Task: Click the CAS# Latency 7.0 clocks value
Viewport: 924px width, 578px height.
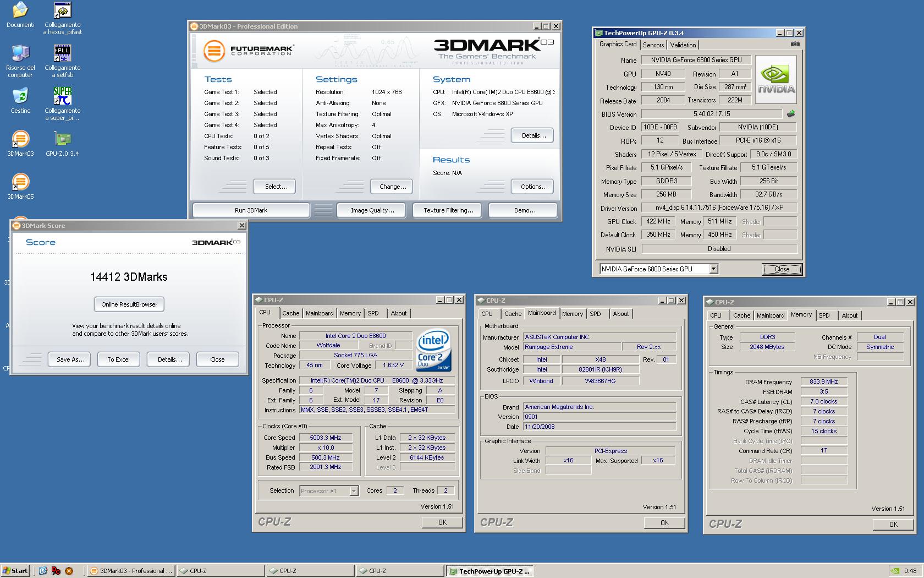Action: click(x=824, y=401)
